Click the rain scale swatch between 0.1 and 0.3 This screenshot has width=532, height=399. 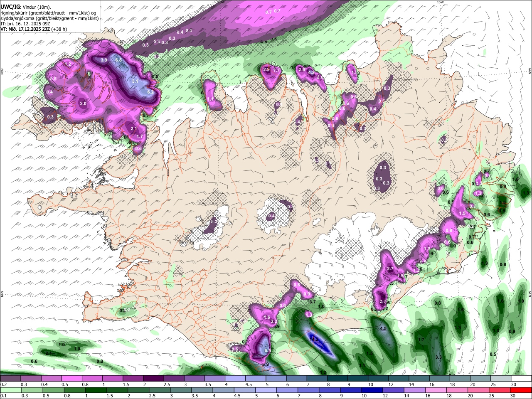pos(10,390)
